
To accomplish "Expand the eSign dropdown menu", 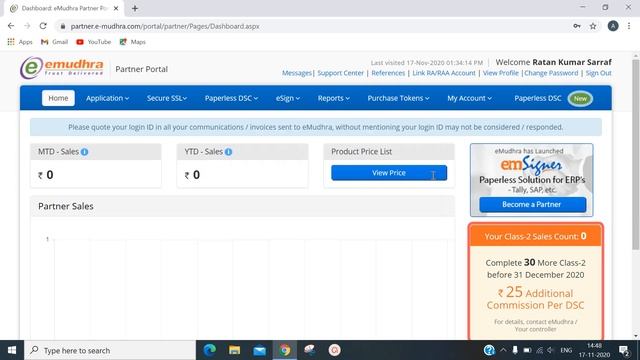I will pyautogui.click(x=288, y=98).
